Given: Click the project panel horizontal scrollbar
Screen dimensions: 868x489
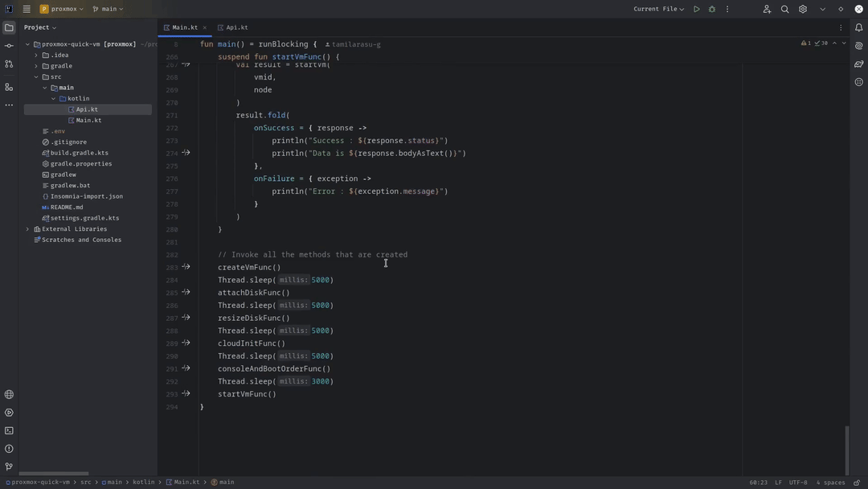Looking at the screenshot, I should 54,474.
